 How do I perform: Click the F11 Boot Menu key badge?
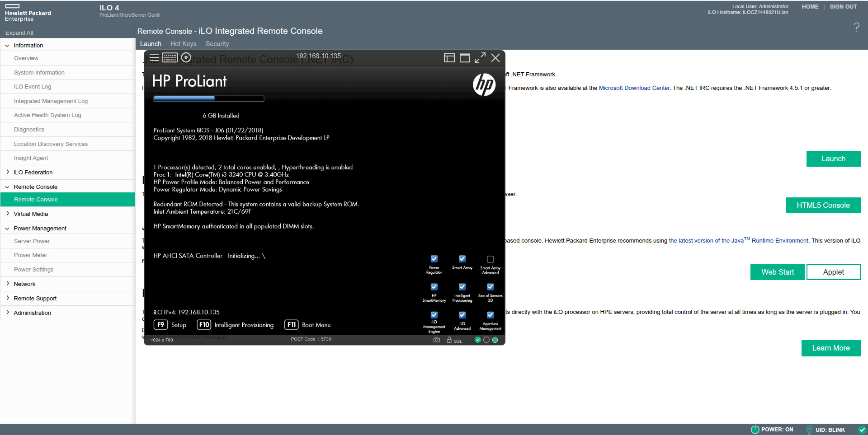click(292, 325)
